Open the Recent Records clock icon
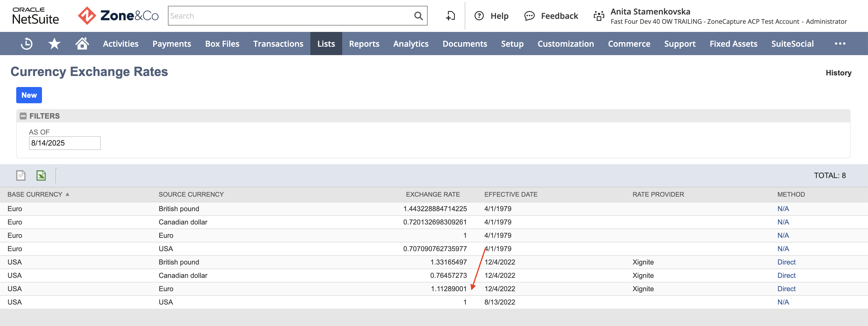 [27, 44]
